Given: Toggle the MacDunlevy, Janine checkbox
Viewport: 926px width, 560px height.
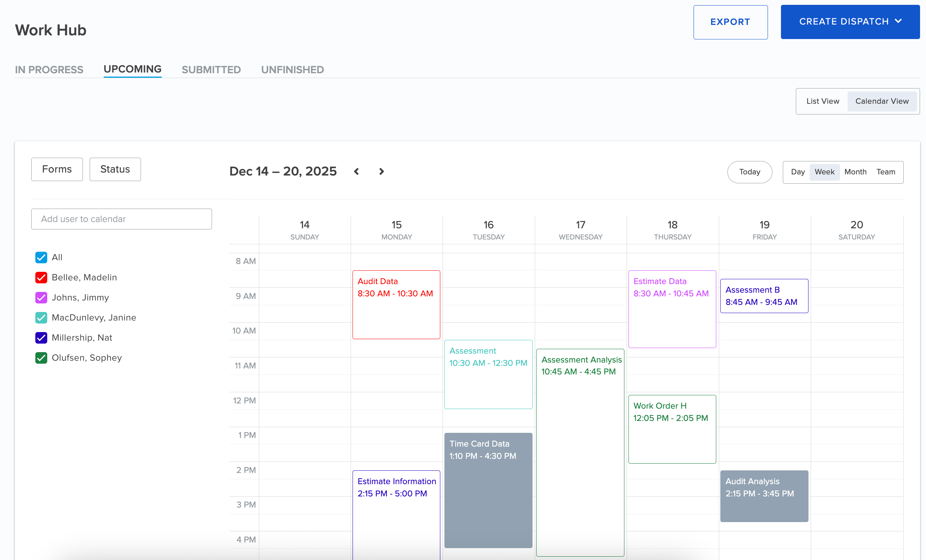Looking at the screenshot, I should point(41,318).
